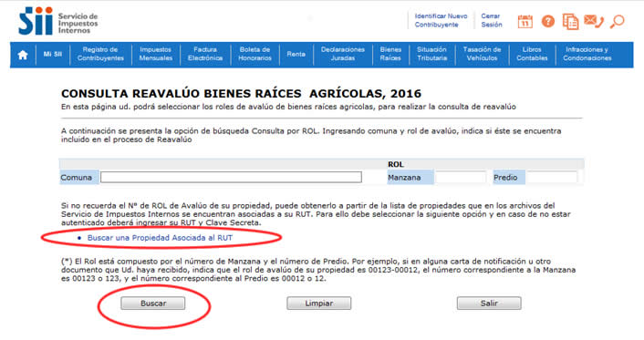Click the Limpiar button
This screenshot has height=340, width=644.
coord(318,304)
